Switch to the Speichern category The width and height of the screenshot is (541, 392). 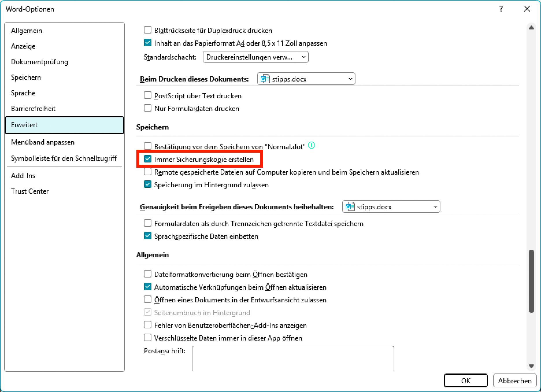[26, 77]
